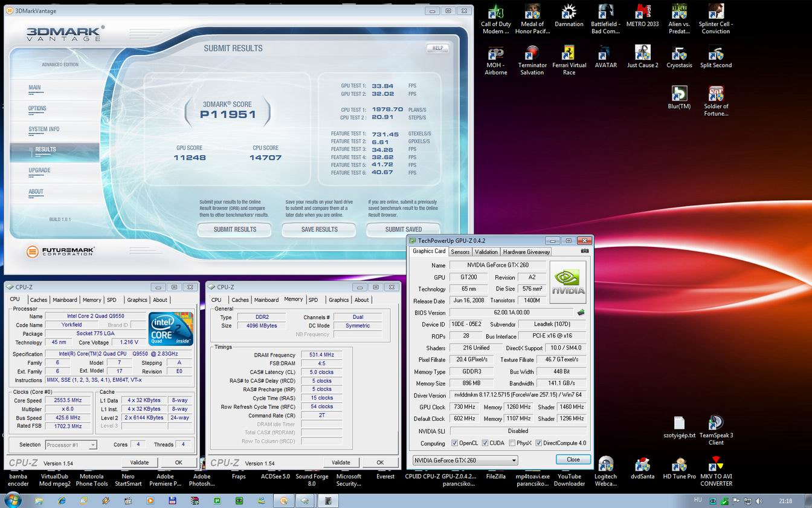Screen dimensions: 812x508
Task: Launch the AVATAR desktop shortcut
Action: pyautogui.click(x=605, y=57)
